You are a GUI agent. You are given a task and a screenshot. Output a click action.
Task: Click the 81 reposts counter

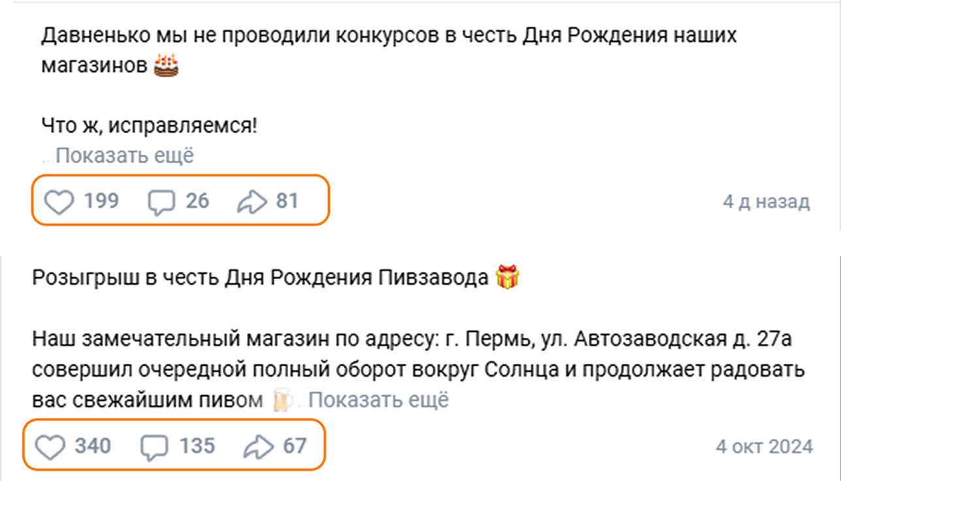click(287, 200)
